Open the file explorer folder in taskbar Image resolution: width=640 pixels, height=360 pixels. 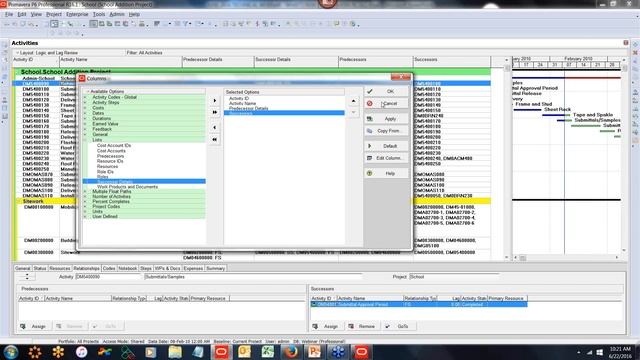tap(175, 352)
